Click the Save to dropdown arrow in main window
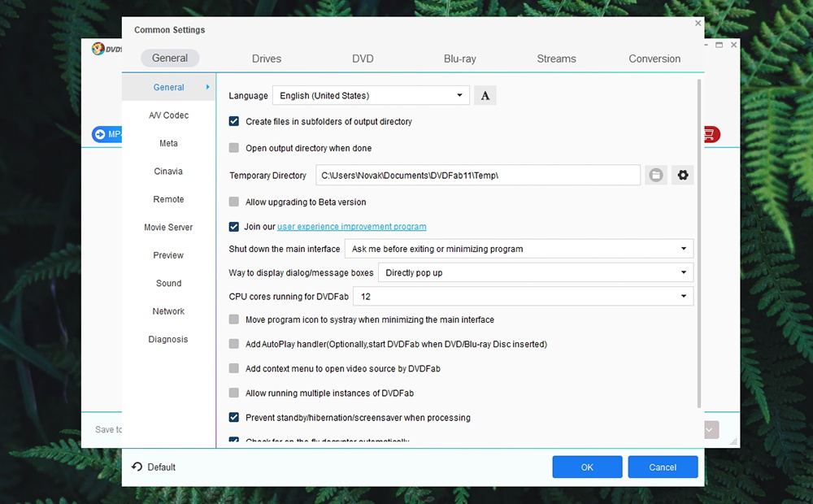The image size is (813, 504). (709, 430)
